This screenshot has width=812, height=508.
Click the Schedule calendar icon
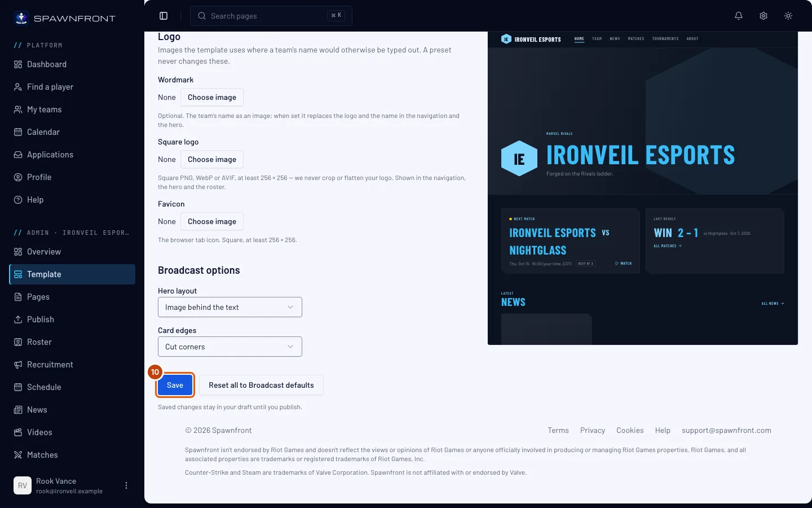(x=18, y=387)
